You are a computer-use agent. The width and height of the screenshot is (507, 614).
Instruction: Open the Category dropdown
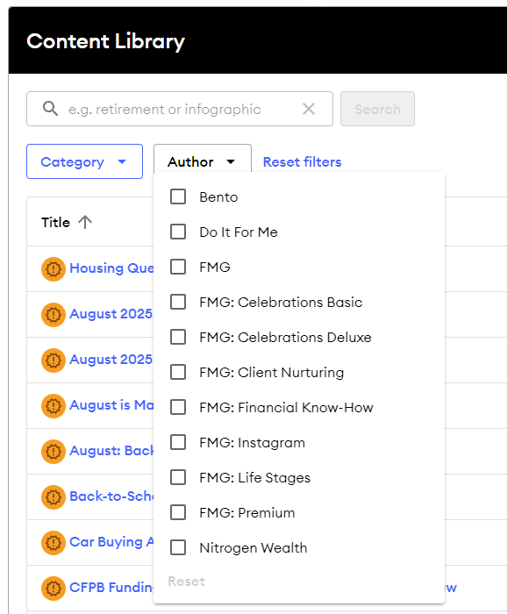click(x=85, y=161)
